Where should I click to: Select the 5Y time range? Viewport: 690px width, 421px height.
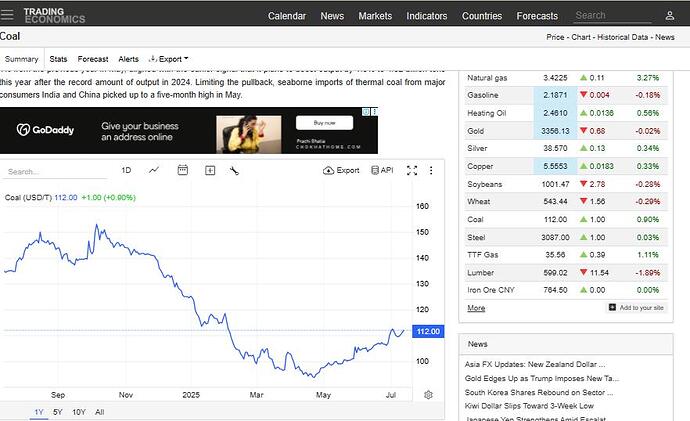(58, 412)
